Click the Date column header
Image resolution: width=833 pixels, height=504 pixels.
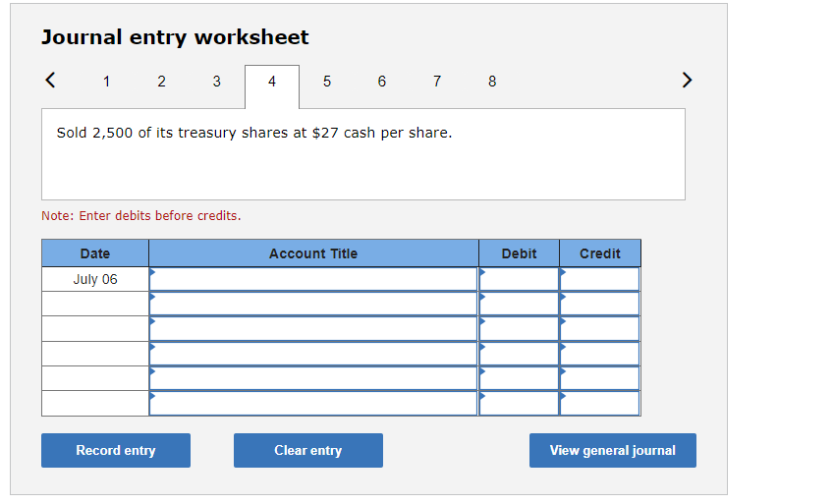click(x=95, y=253)
